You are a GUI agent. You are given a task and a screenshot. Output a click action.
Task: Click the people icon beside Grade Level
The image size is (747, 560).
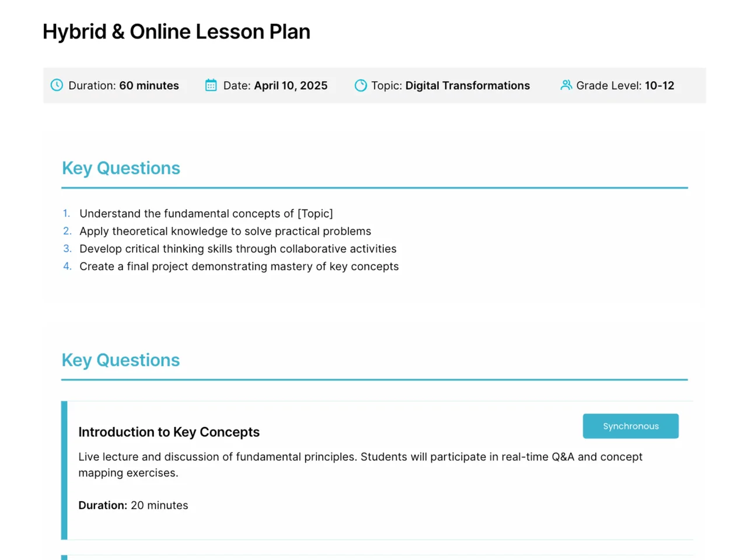tap(566, 85)
